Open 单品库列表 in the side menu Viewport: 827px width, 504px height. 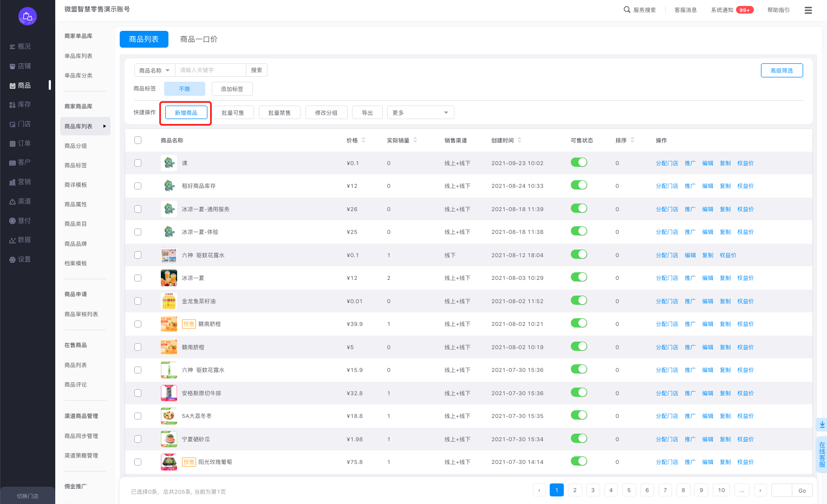pyautogui.click(x=79, y=56)
